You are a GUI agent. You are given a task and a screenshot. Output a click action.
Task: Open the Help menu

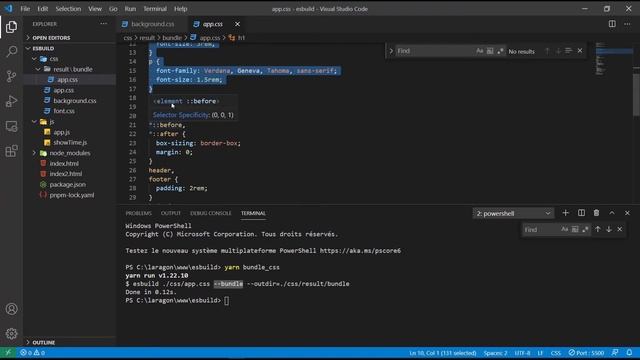click(x=180, y=9)
